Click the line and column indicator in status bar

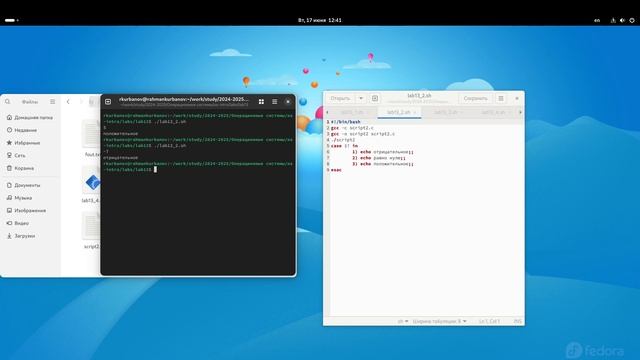[x=489, y=322]
